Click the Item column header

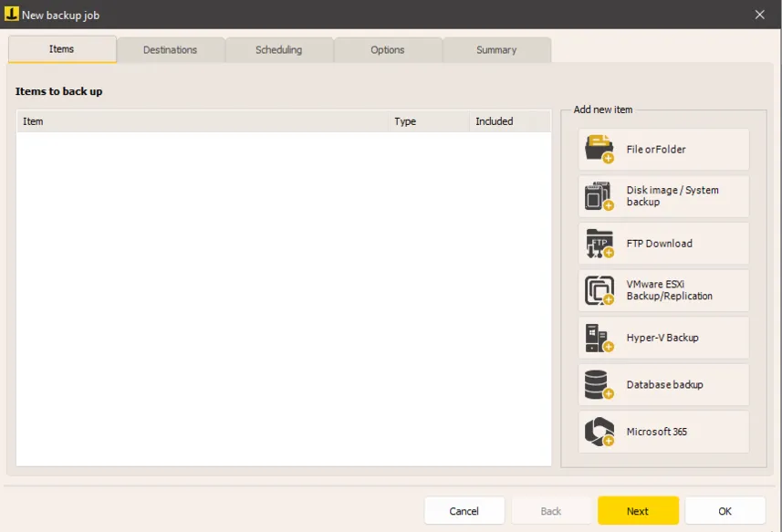tap(202, 121)
